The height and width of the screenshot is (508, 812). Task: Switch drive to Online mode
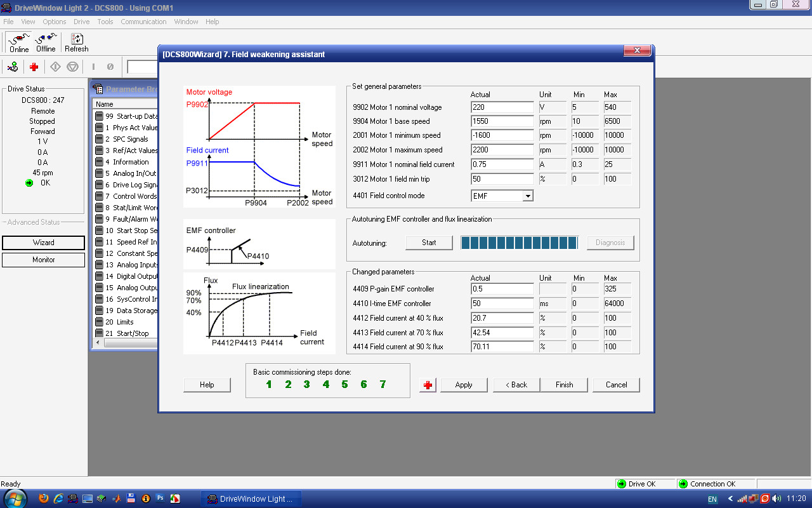click(x=19, y=43)
